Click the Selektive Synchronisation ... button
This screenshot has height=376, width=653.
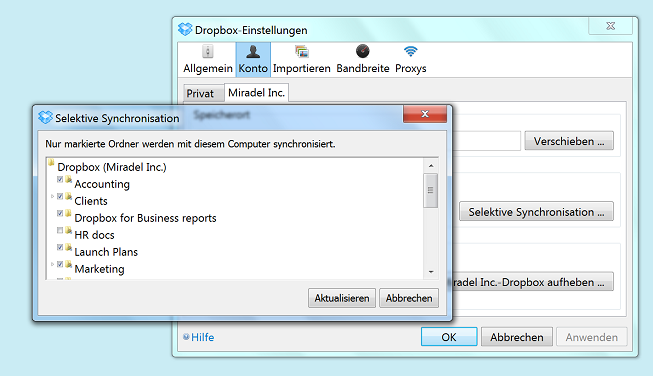pos(536,212)
